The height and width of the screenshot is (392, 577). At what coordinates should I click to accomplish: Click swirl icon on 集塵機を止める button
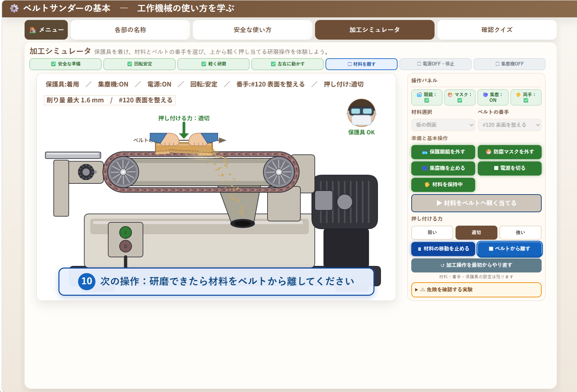(425, 168)
